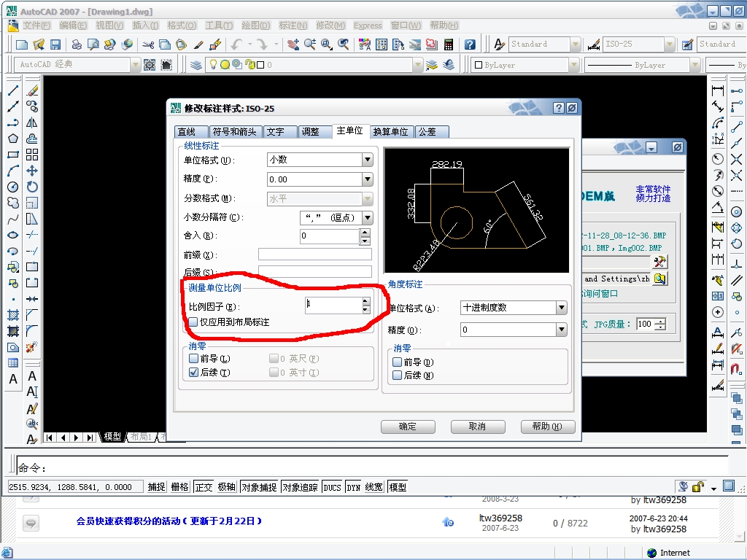Screen dimensions: 747x560
Task: Click the 比例因子(E) input field
Action: [333, 305]
